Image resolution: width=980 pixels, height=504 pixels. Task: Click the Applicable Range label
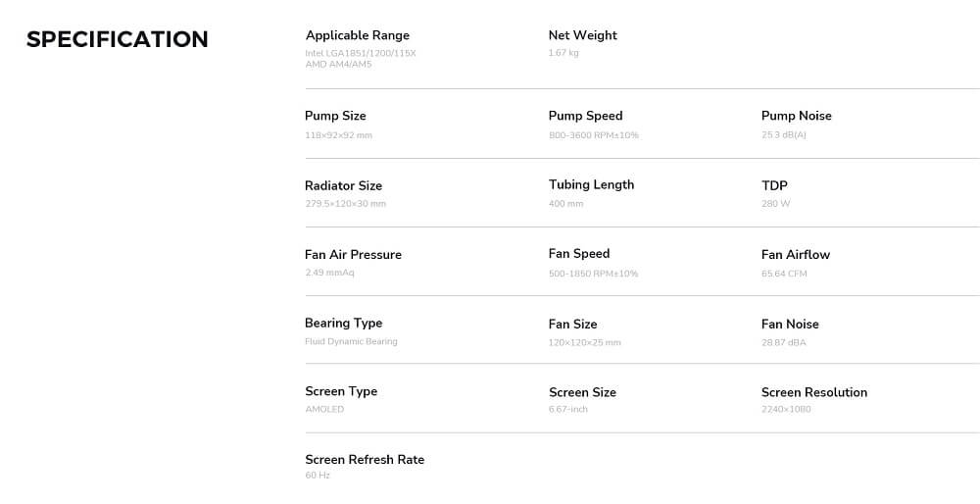tap(357, 35)
